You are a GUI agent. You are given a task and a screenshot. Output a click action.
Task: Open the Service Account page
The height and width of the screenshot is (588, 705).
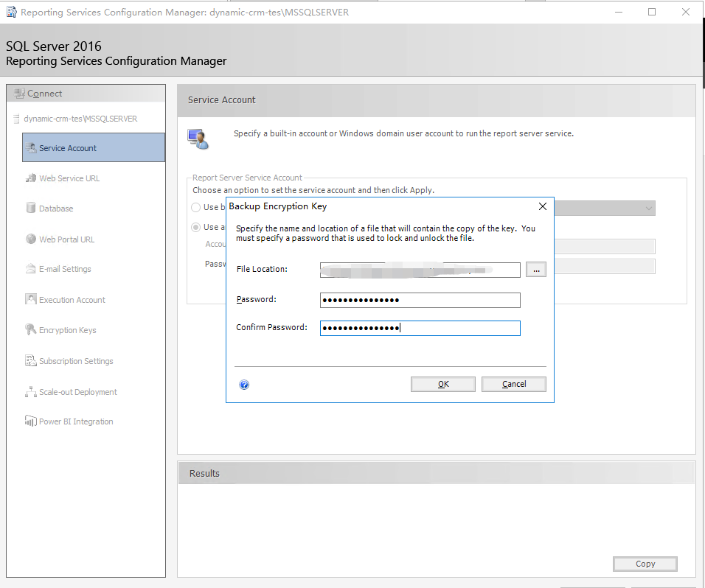pos(94,148)
